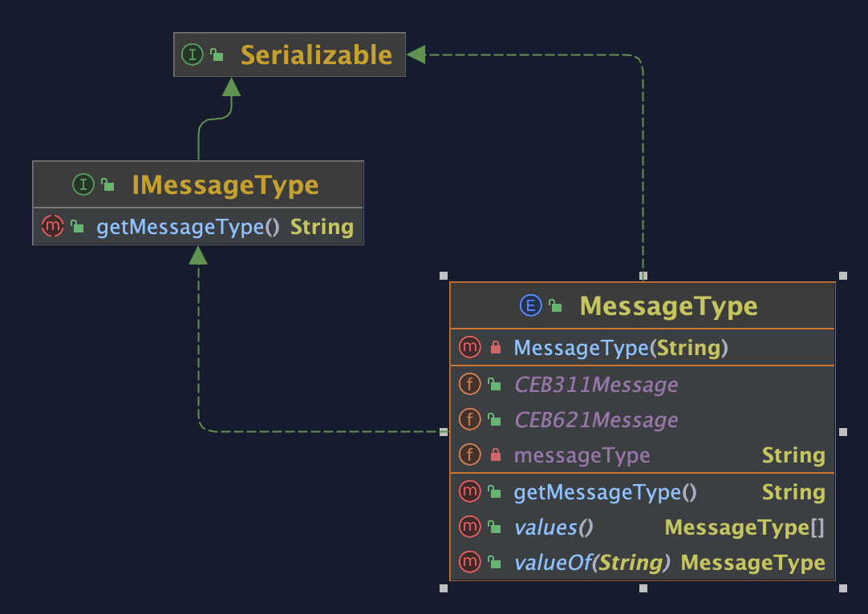The height and width of the screenshot is (614, 868).
Task: Select the MessageType enum node header
Action: (x=667, y=305)
